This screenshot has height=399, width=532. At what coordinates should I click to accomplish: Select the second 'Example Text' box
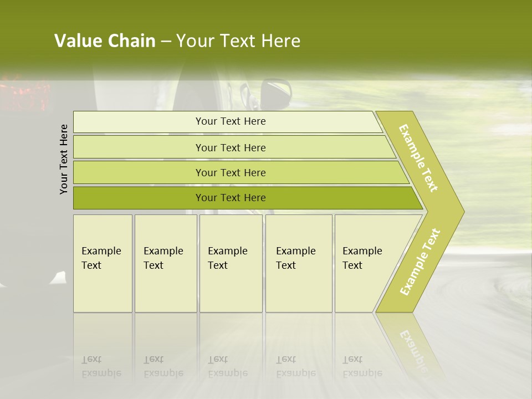166,263
